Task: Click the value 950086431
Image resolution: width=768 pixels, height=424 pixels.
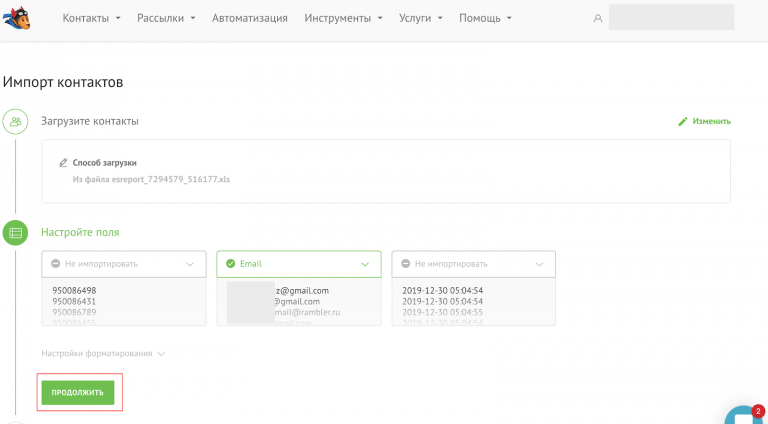Action: pyautogui.click(x=74, y=302)
